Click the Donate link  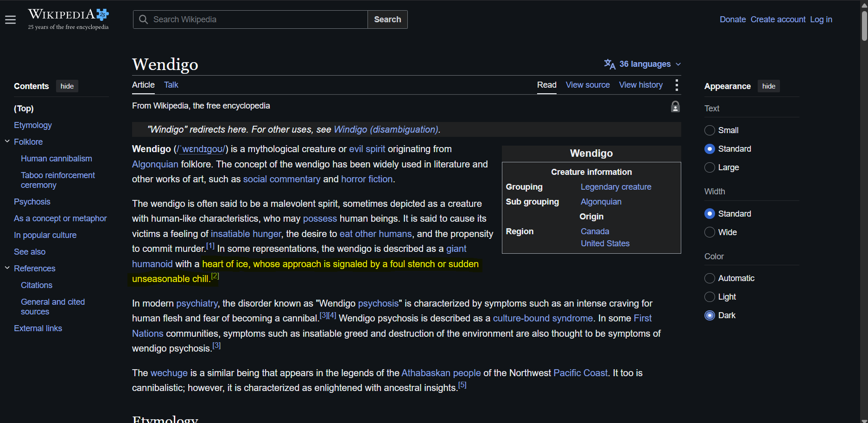733,19
